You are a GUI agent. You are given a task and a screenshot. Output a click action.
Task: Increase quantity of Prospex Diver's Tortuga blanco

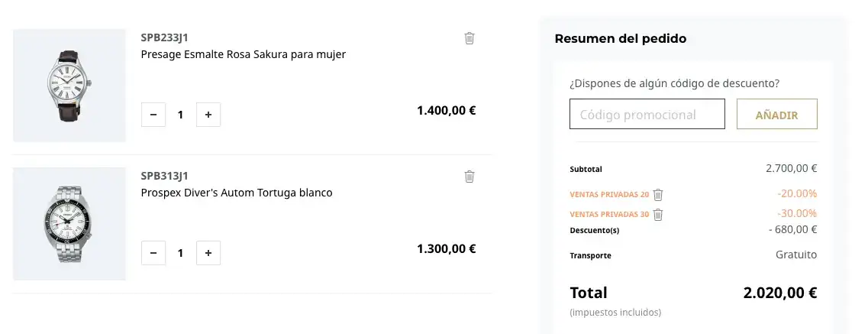208,253
